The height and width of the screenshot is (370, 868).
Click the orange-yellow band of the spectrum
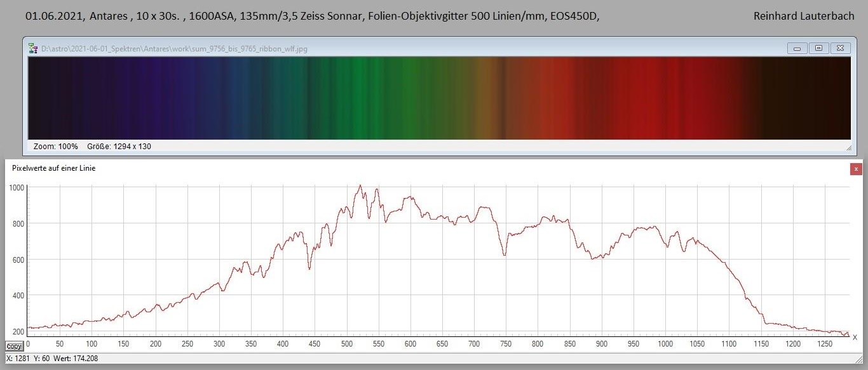coord(491,98)
